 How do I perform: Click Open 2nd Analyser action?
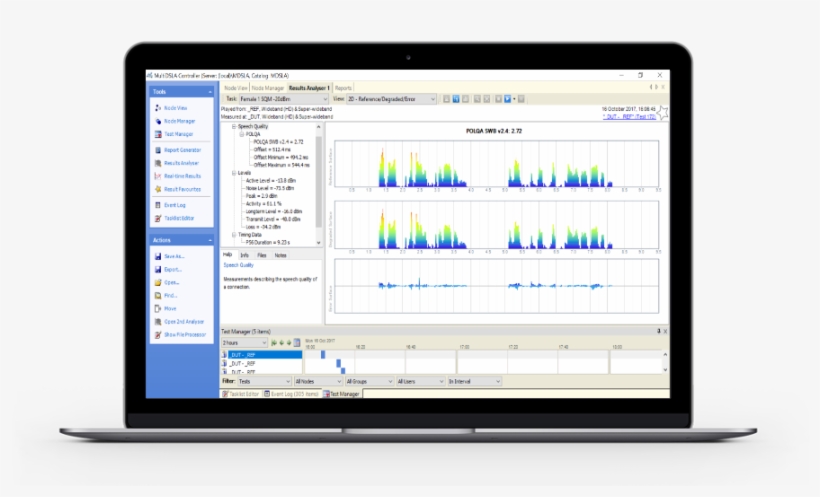tap(184, 322)
